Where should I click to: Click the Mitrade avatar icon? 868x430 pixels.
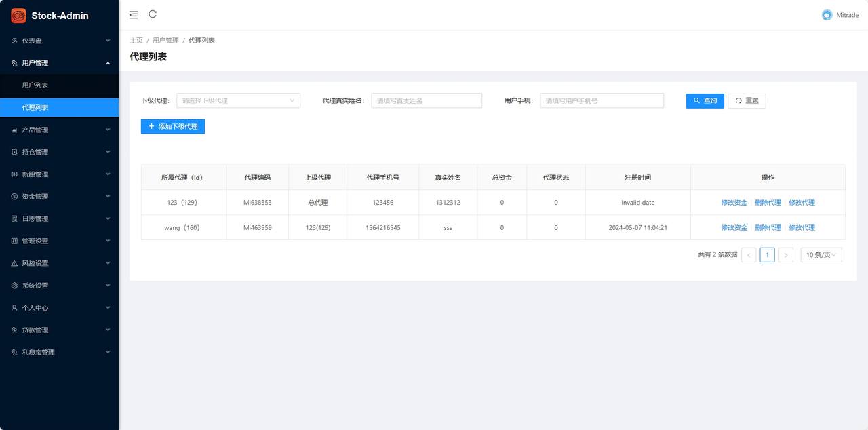tap(827, 14)
